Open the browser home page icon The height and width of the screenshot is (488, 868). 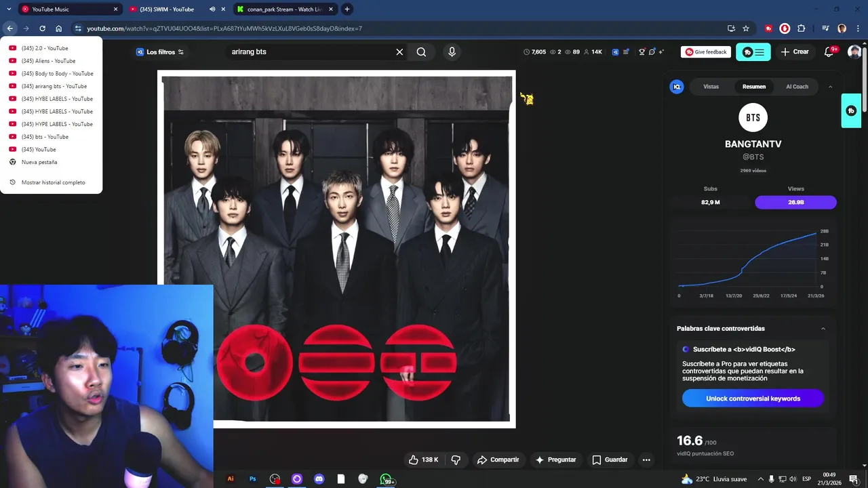pos(59,28)
